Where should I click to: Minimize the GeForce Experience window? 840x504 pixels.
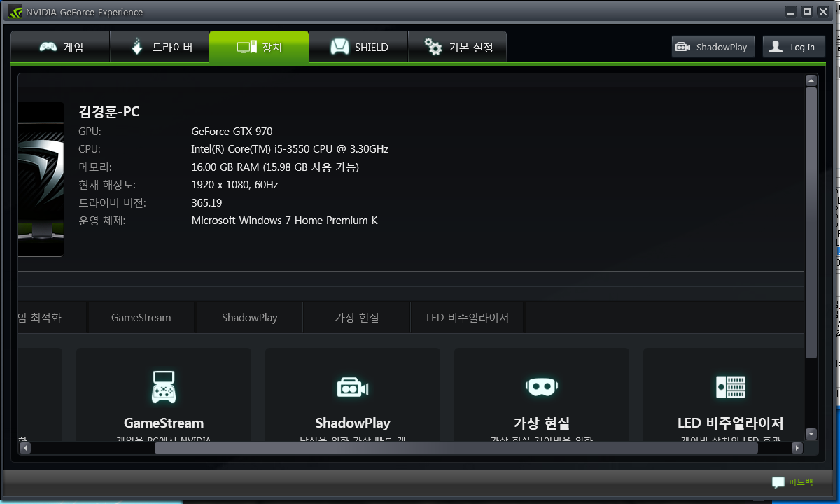coord(792,11)
